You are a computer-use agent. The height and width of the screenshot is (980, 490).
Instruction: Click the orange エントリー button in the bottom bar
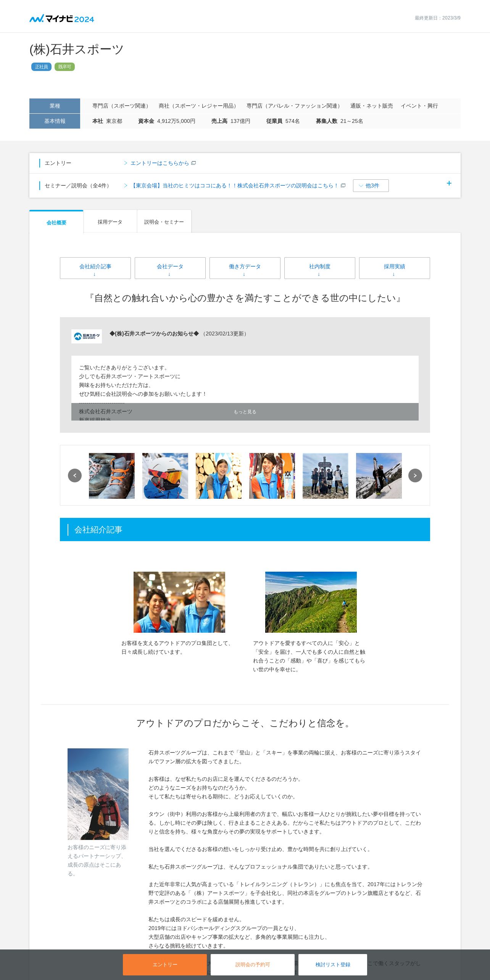point(165,964)
